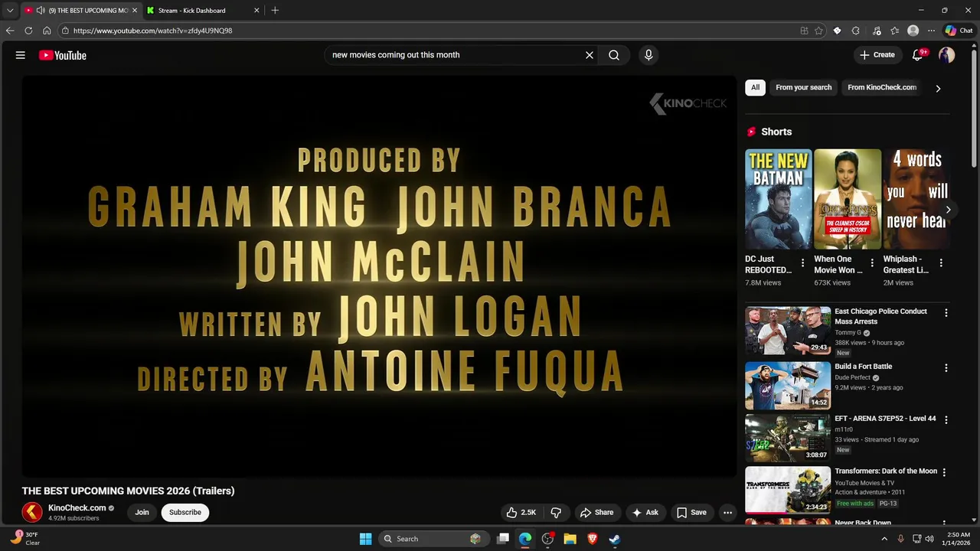Select the All filter chip
The image size is (980, 551).
755,87
